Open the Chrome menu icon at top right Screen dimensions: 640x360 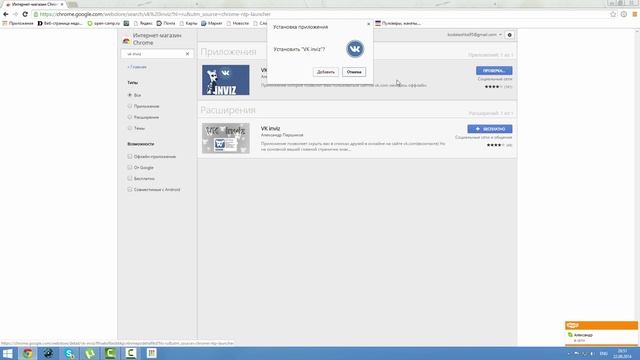coord(635,14)
